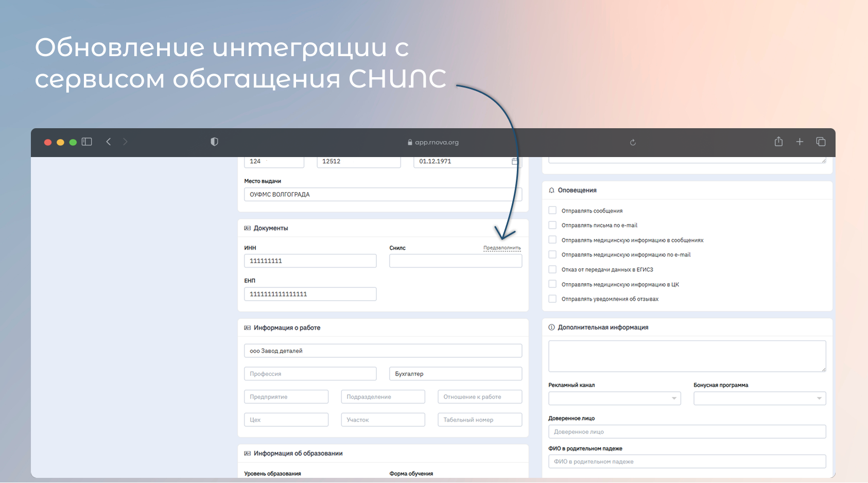Screen dimensions: 868x483
Task: Enable the Отправлять сообщения checkbox
Action: click(552, 211)
